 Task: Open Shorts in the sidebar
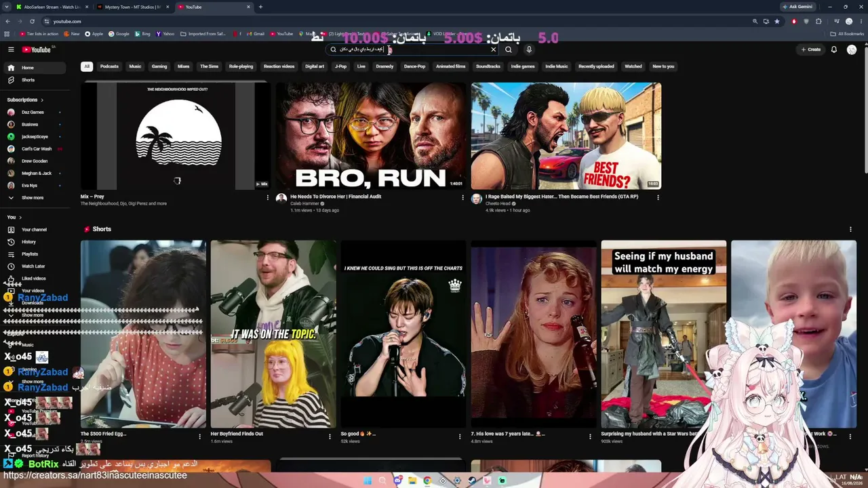(35, 80)
